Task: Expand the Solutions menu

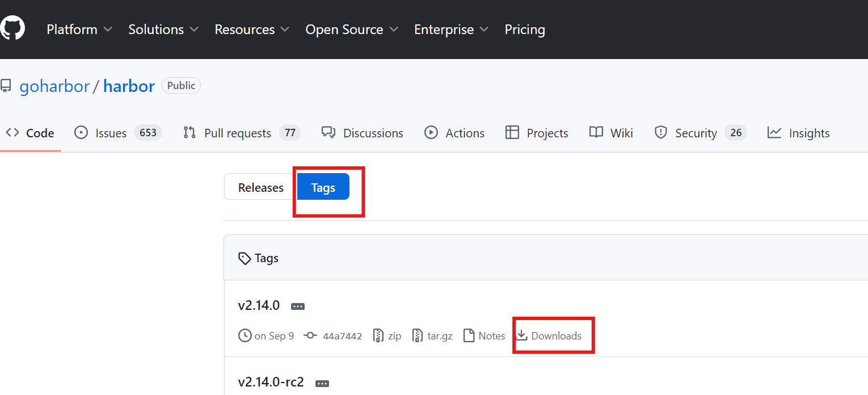Action: pos(163,30)
